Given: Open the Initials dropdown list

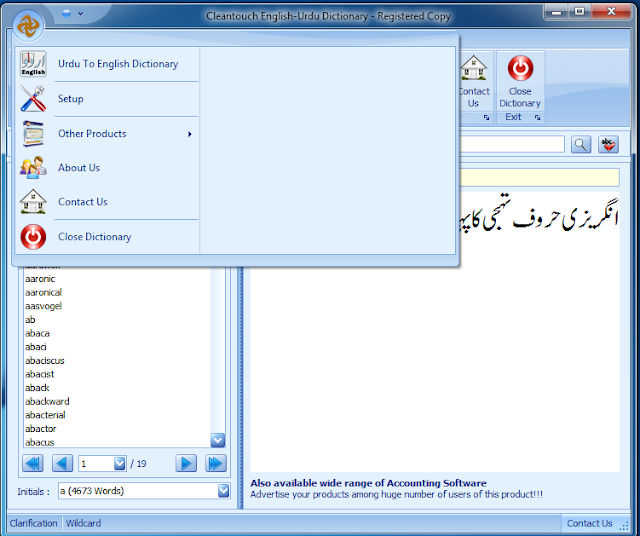Looking at the screenshot, I should (x=223, y=491).
